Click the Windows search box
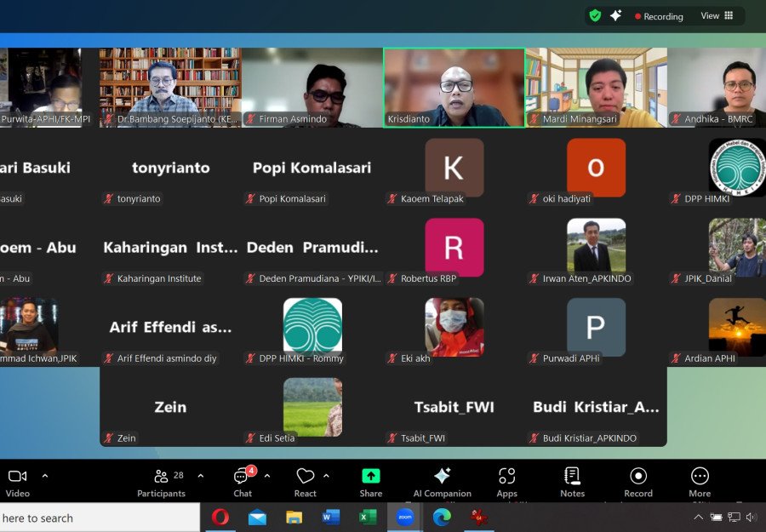 [100, 518]
